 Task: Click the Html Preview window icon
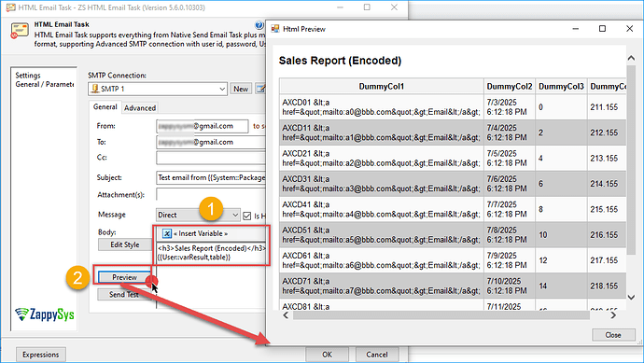point(275,29)
